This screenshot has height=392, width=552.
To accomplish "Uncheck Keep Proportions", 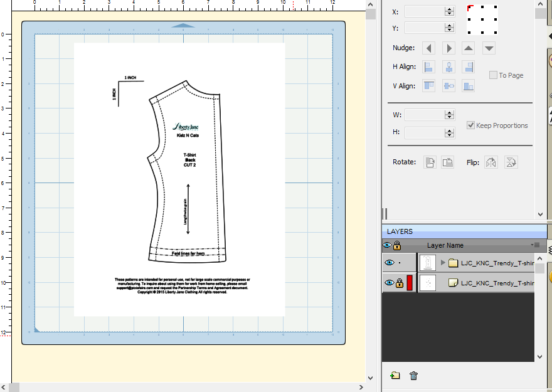I will pos(470,125).
